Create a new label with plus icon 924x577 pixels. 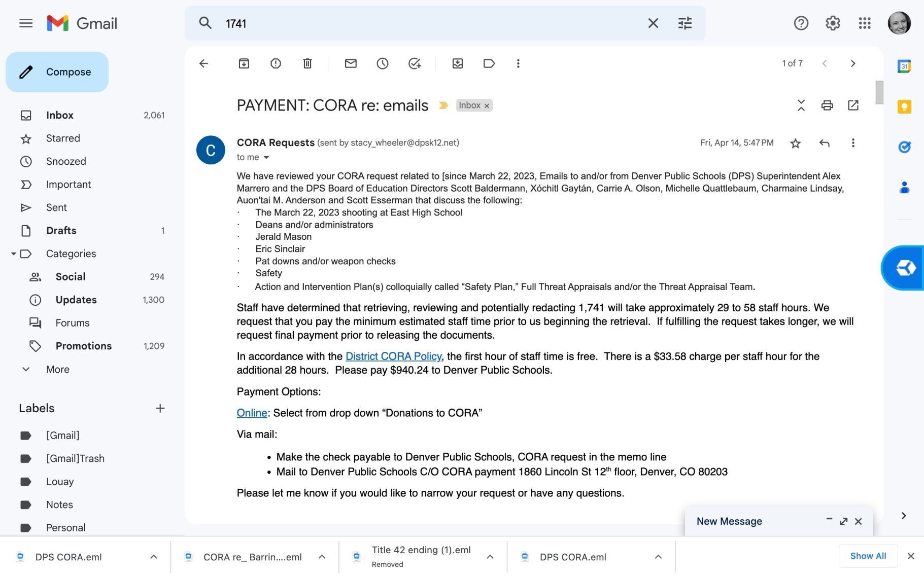(160, 409)
